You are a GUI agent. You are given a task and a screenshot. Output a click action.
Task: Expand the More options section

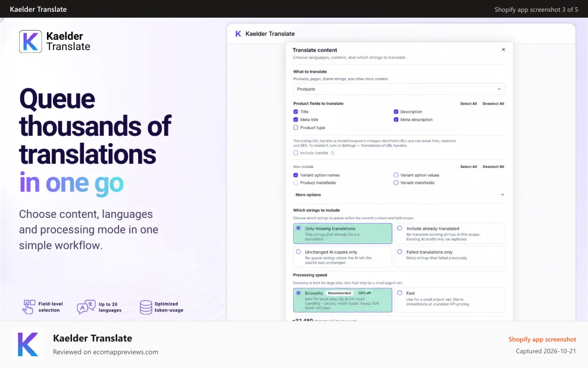(x=399, y=195)
